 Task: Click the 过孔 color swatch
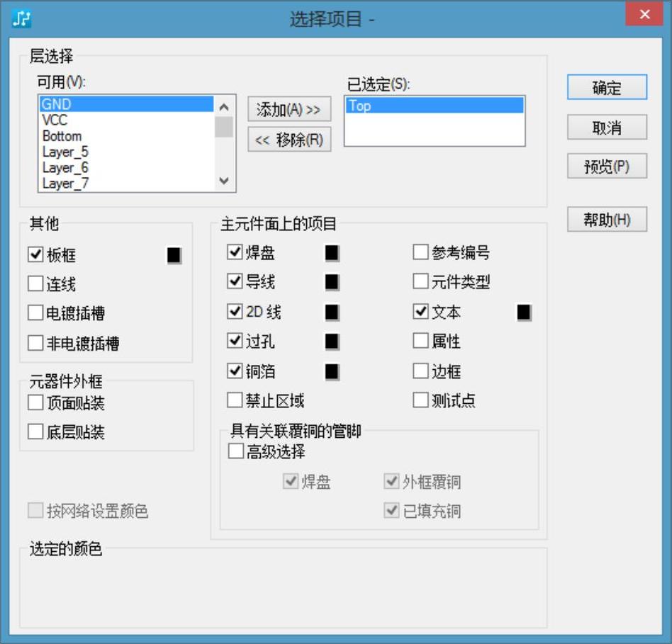point(332,341)
